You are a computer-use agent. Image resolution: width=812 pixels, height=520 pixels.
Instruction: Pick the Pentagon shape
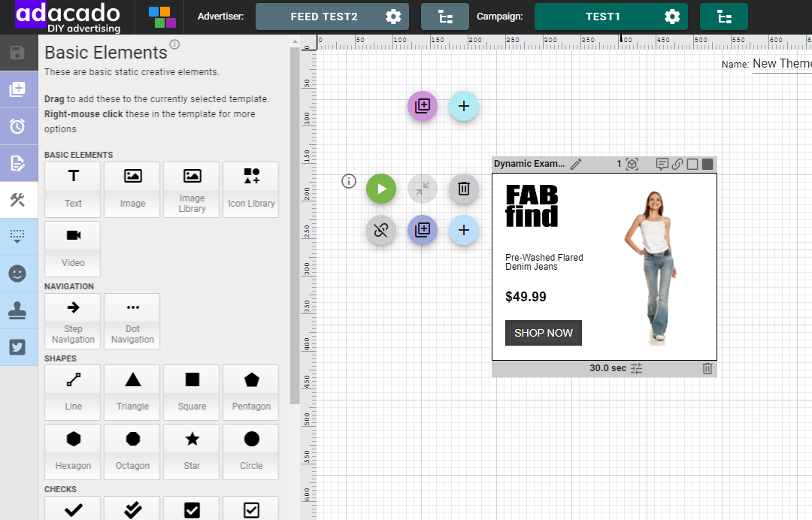251,393
